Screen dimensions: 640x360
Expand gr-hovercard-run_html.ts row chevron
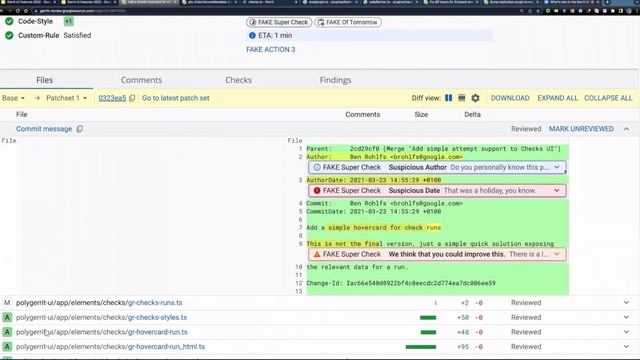tap(626, 347)
